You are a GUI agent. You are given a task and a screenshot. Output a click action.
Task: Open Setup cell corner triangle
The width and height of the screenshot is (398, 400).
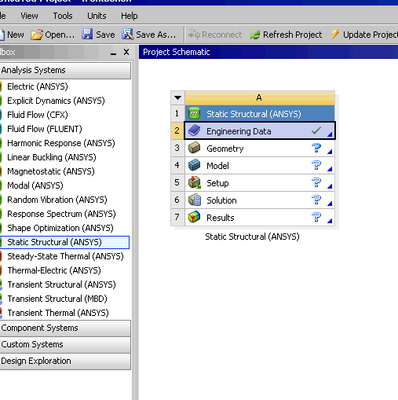(x=330, y=186)
